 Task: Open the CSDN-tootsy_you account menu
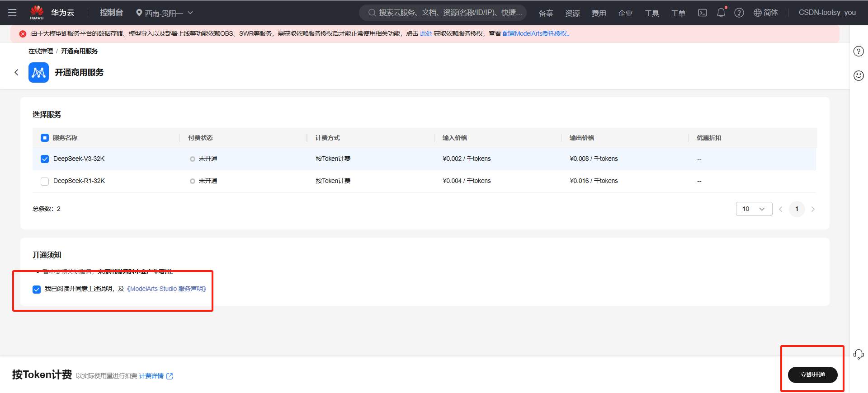tap(827, 13)
